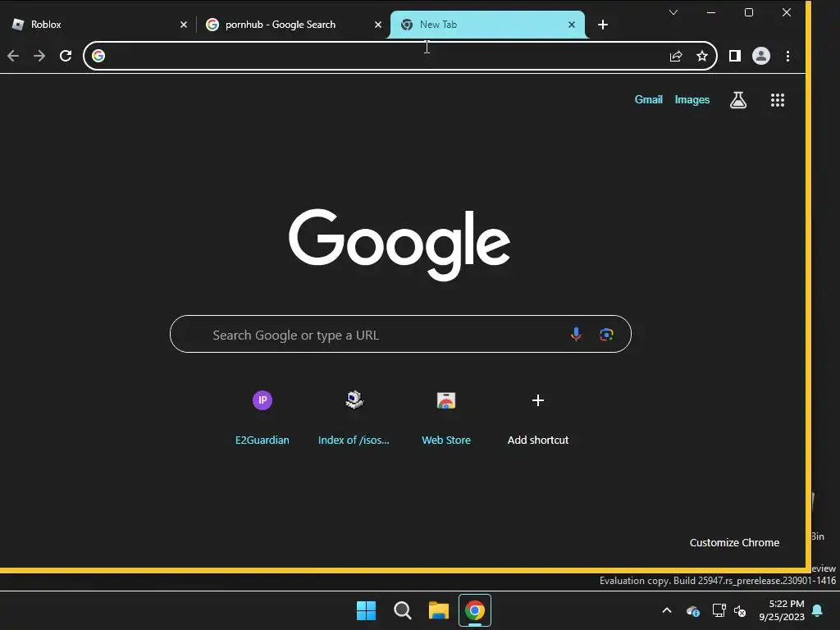Share this page icon in address bar
Screen dimensions: 840x630
click(676, 56)
